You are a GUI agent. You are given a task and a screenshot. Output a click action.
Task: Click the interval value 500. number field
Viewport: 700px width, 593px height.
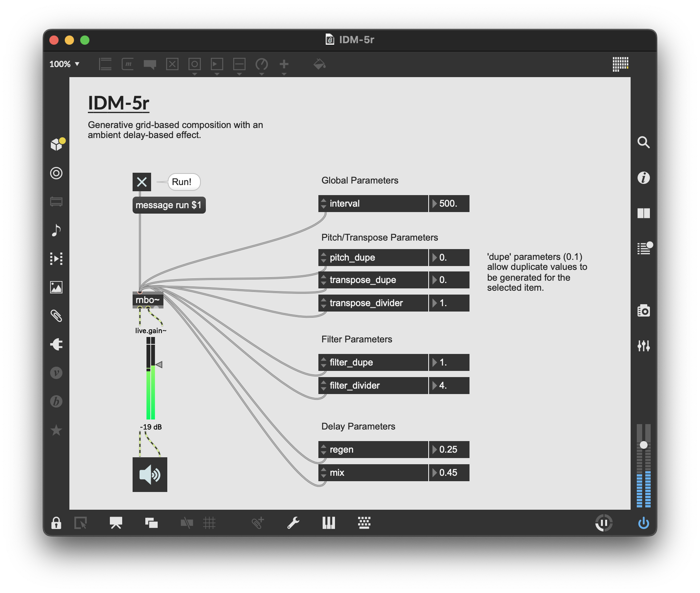pyautogui.click(x=449, y=204)
